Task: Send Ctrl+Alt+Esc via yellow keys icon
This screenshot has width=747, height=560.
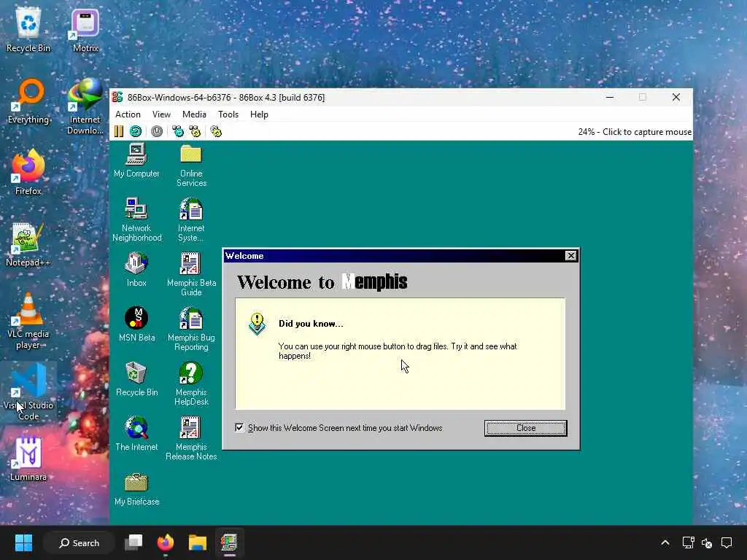Action: (195, 131)
